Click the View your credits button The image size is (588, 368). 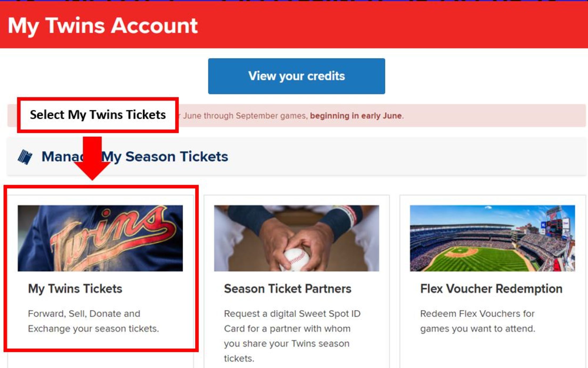[x=296, y=76]
